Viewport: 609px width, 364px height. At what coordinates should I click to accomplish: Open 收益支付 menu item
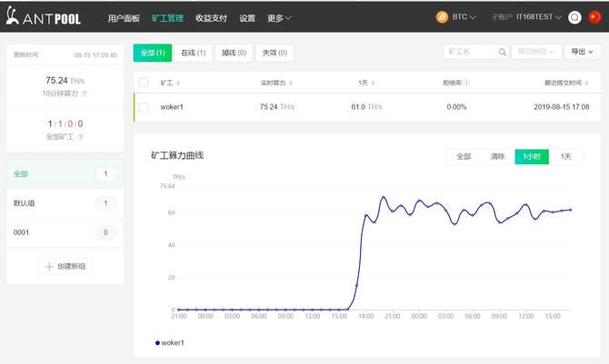click(211, 18)
